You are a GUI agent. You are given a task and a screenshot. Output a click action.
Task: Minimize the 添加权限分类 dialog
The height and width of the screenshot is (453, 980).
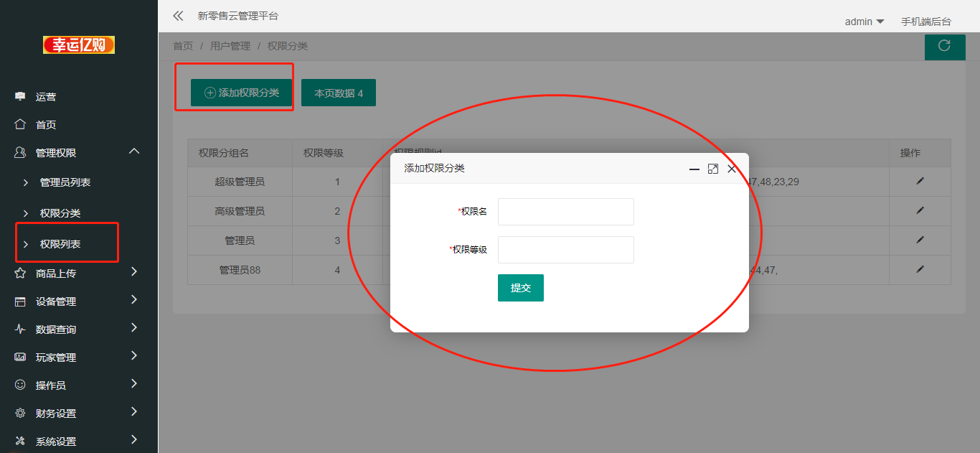pyautogui.click(x=694, y=169)
